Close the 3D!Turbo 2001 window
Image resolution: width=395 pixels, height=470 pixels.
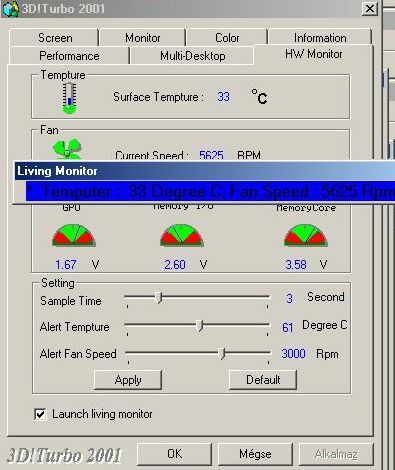point(370,8)
